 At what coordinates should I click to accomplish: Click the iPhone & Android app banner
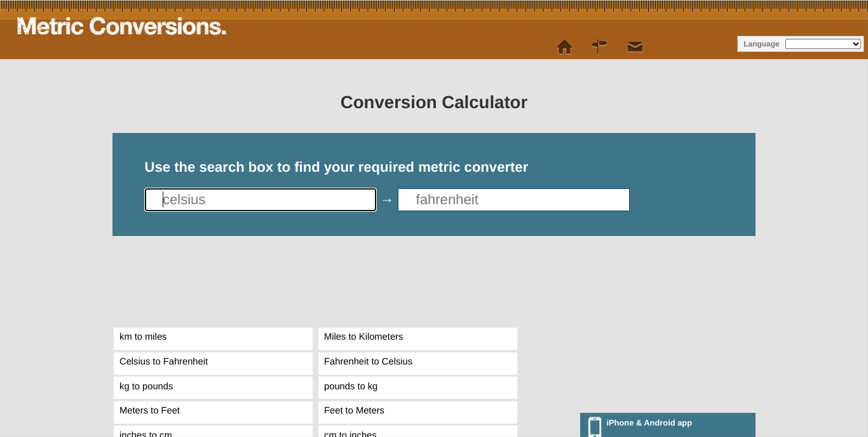(667, 424)
